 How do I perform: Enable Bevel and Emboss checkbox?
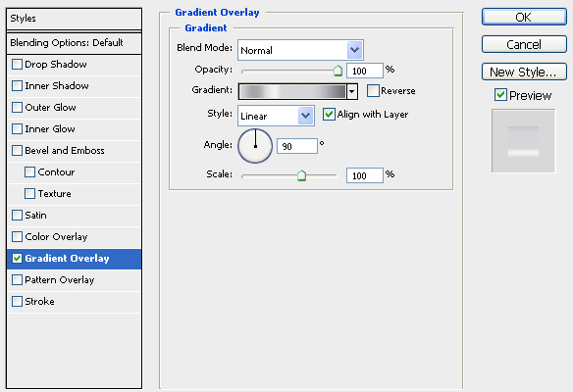pos(18,150)
